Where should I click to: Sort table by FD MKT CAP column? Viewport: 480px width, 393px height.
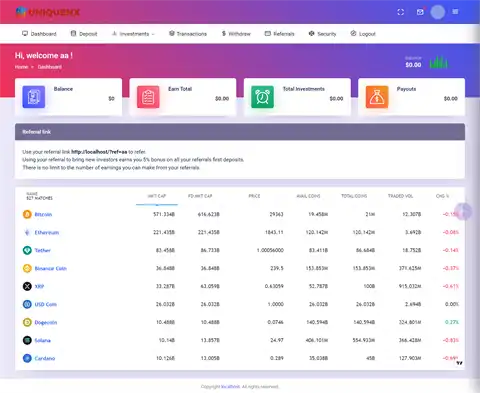tap(200, 196)
